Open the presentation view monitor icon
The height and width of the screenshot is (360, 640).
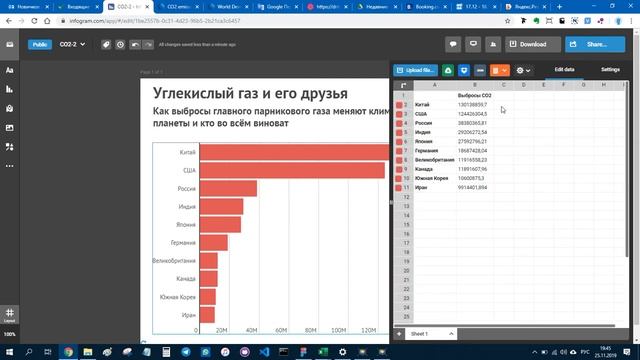click(x=473, y=44)
